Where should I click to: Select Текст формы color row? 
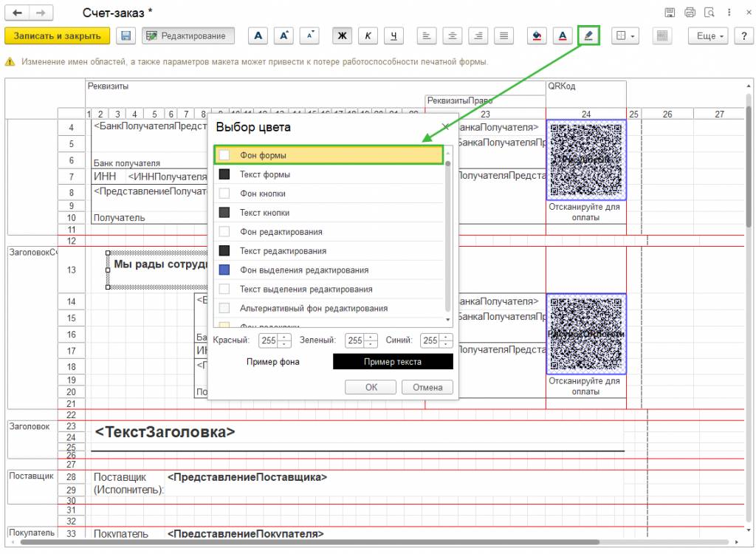click(x=328, y=174)
